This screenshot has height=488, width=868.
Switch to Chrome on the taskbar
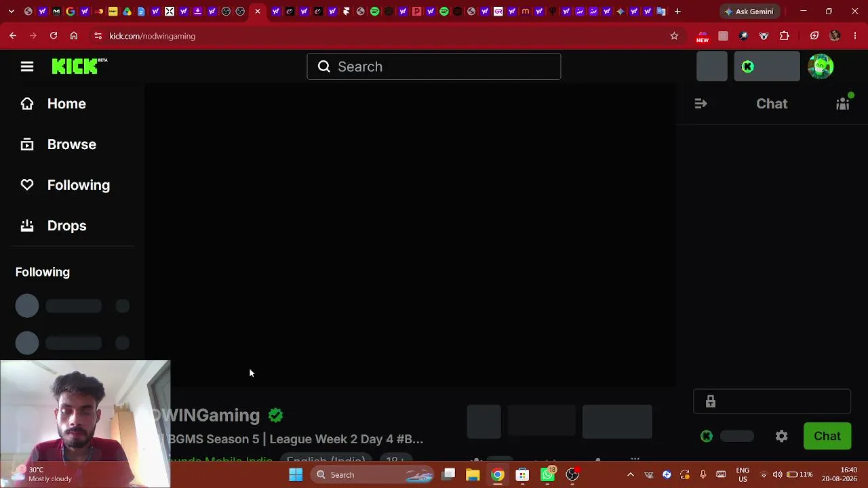point(498,474)
